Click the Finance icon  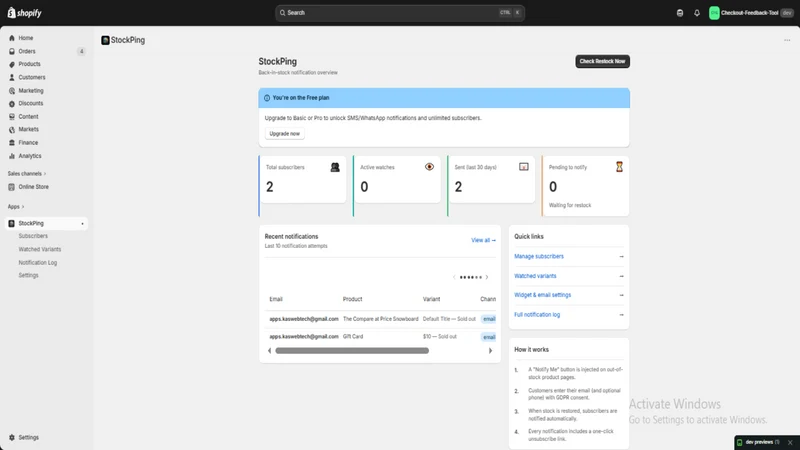coord(12,143)
